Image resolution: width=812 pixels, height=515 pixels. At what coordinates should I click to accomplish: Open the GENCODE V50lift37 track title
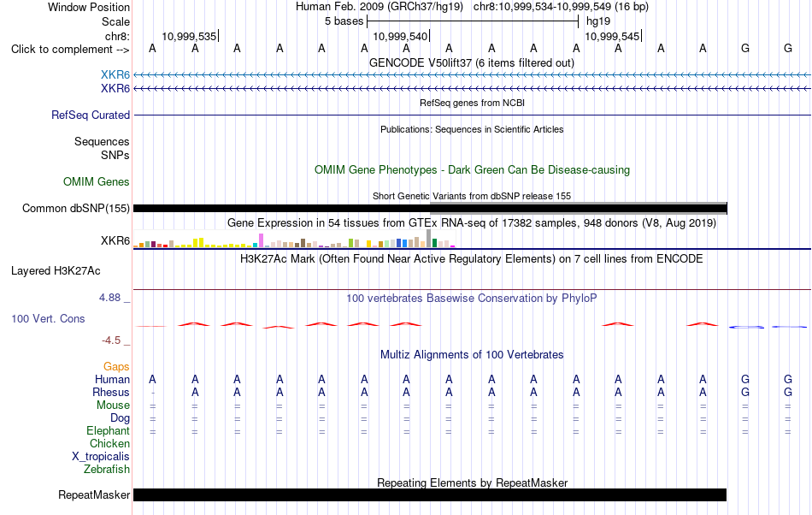pos(471,63)
